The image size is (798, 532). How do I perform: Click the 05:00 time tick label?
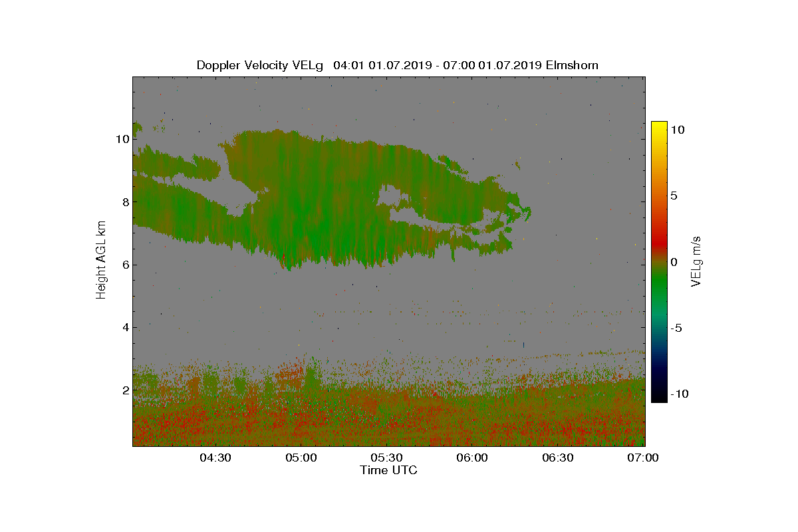click(x=301, y=458)
